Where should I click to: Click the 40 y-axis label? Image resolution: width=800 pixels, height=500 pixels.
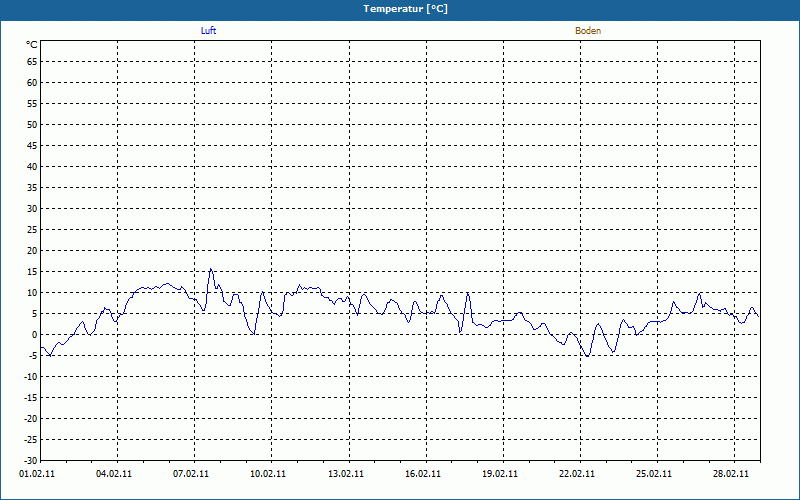(x=32, y=166)
